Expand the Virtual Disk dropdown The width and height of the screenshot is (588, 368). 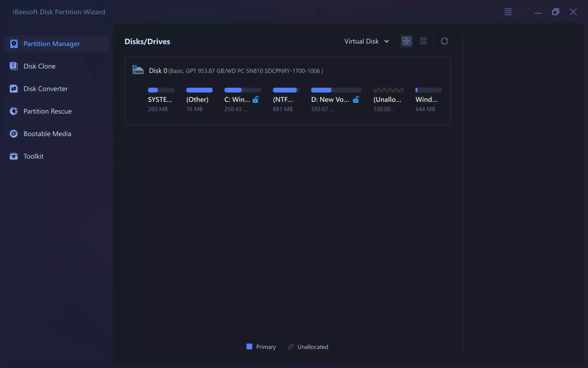(x=367, y=41)
